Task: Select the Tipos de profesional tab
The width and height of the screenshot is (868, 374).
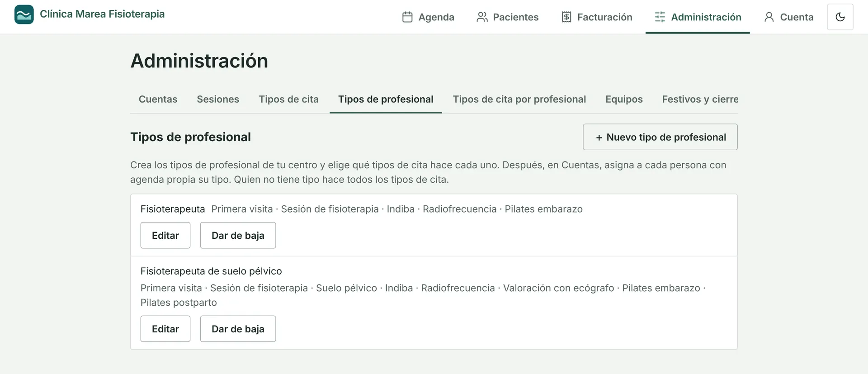Action: coord(386,99)
